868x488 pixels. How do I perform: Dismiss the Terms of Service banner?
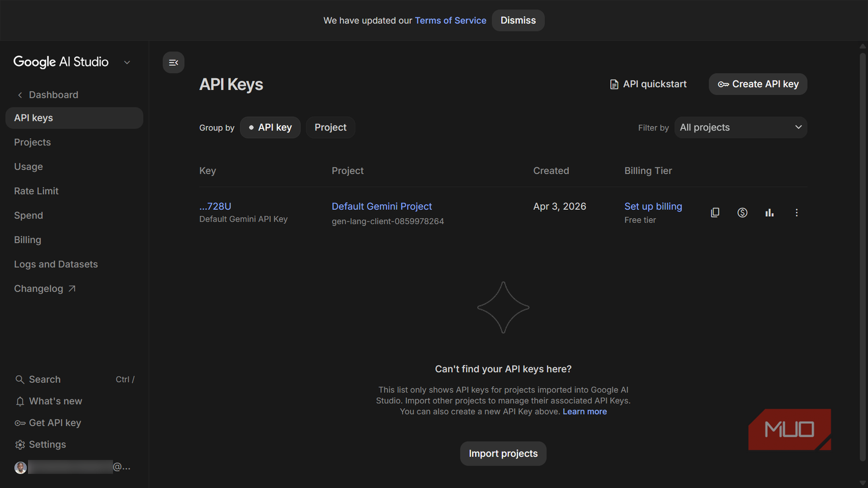coord(518,20)
